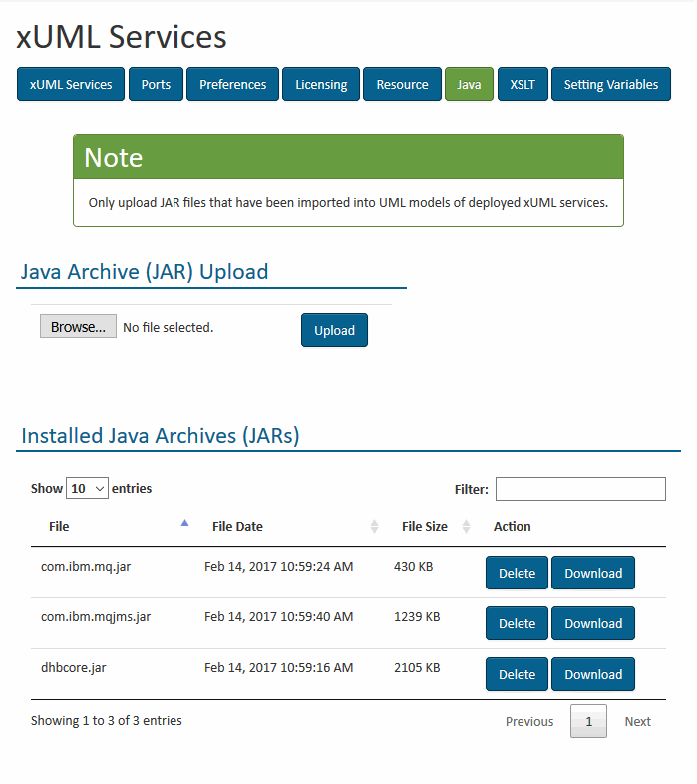Delete the com.ibm.mq.jar archive

tap(517, 574)
